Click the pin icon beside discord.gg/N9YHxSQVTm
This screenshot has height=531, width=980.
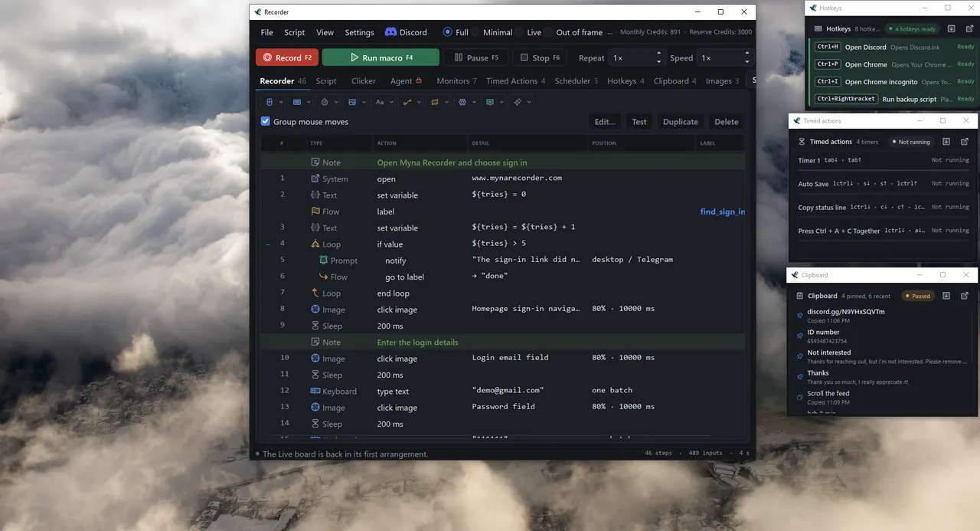coord(800,315)
